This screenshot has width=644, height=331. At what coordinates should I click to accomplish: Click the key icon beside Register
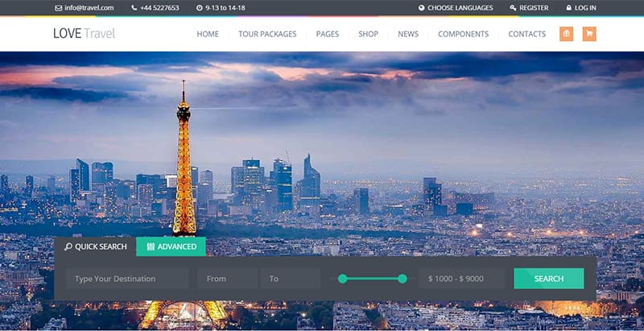tap(513, 8)
